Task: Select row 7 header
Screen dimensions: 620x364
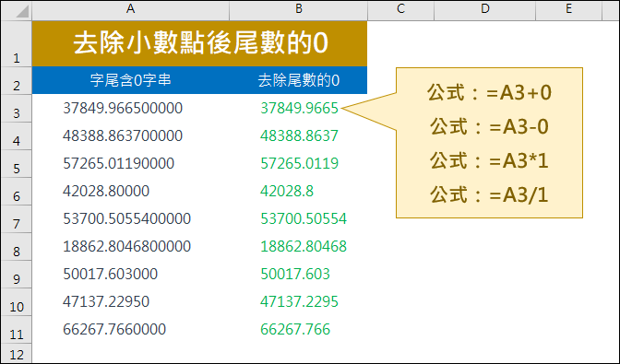Action: point(17,219)
